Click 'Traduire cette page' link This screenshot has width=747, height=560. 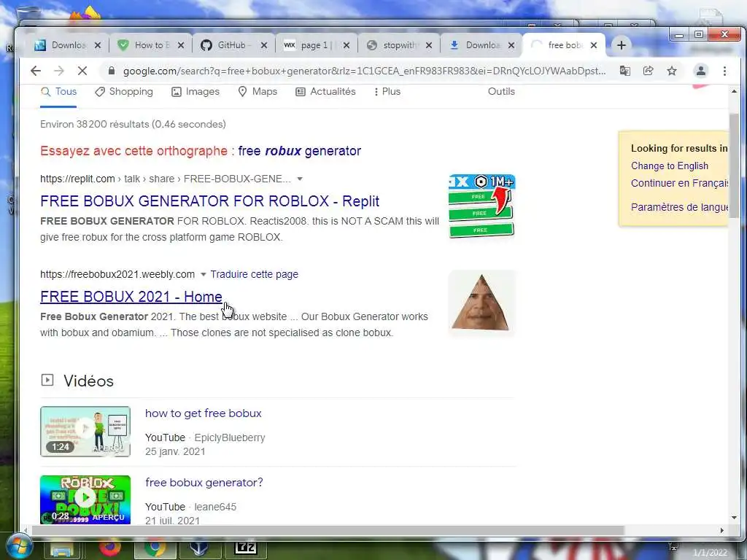click(255, 275)
